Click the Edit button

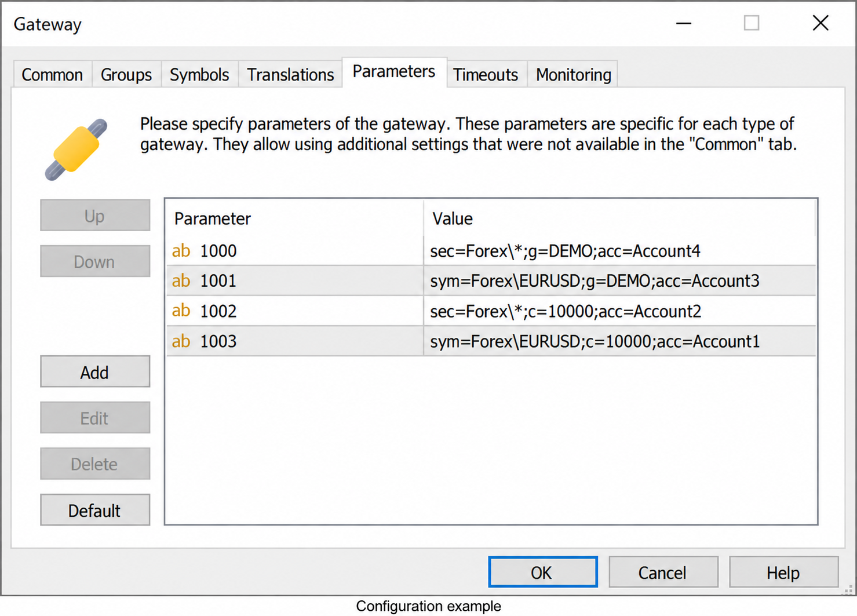(95, 418)
